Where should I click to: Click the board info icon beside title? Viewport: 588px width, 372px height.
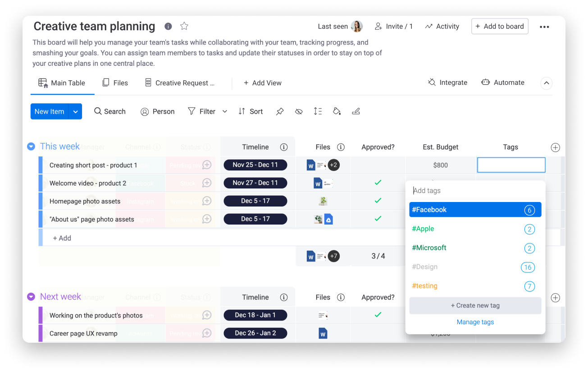tap(168, 26)
